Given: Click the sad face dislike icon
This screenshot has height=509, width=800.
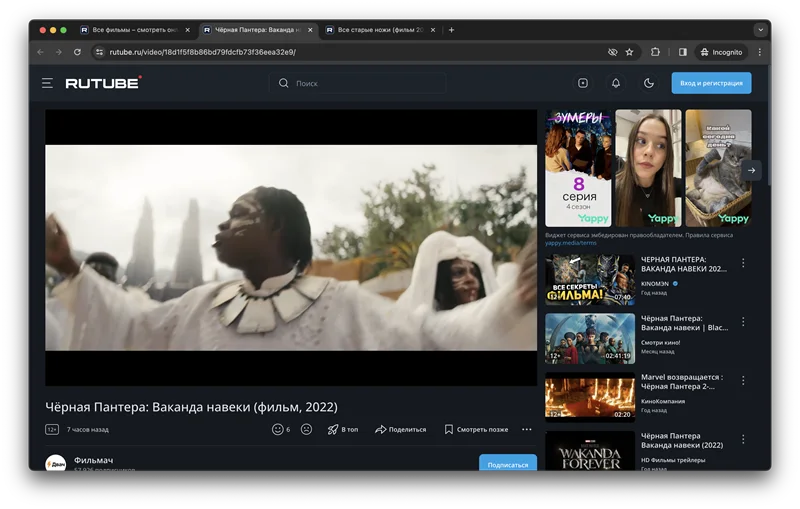Looking at the screenshot, I should 307,429.
